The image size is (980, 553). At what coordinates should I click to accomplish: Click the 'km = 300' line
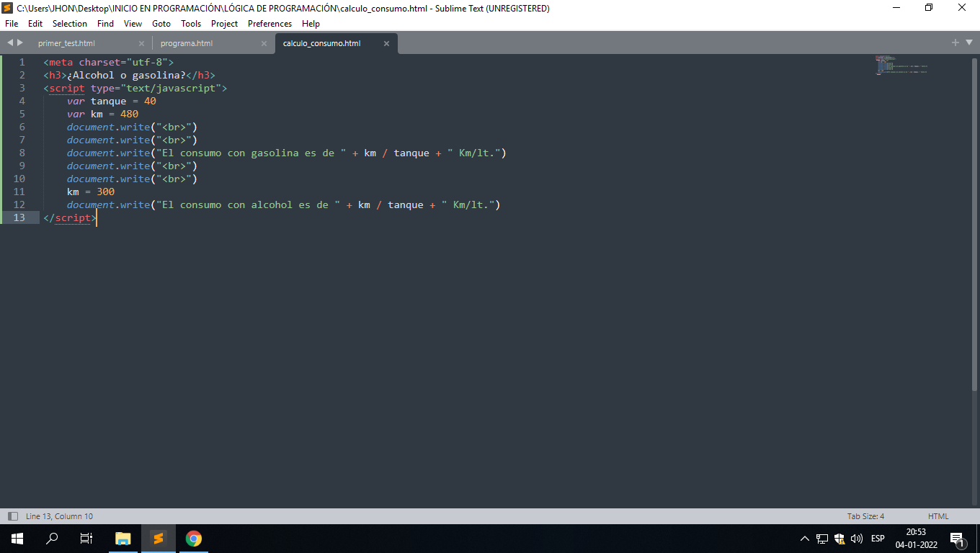91,192
